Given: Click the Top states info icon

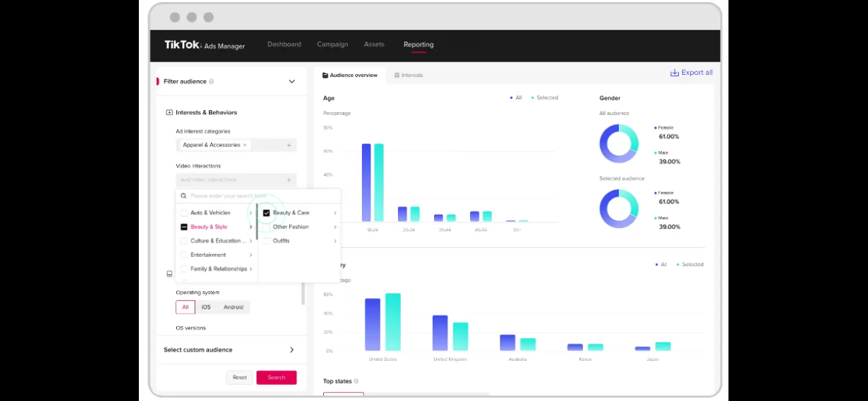Looking at the screenshot, I should (356, 382).
